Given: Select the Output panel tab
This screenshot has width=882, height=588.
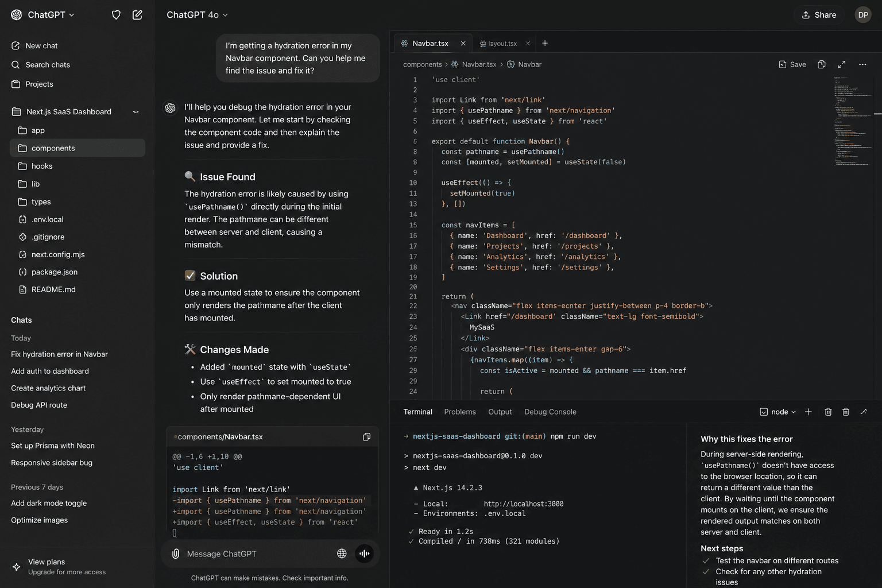Looking at the screenshot, I should tap(500, 412).
